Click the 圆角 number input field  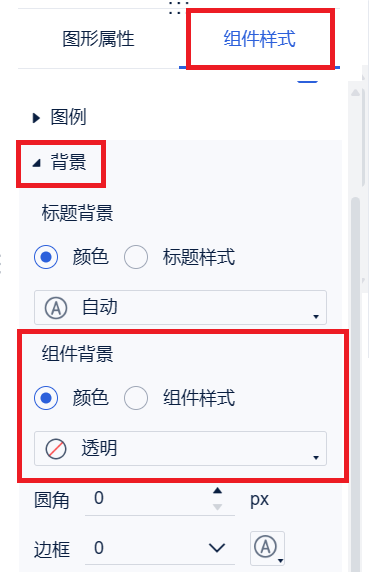click(x=149, y=499)
